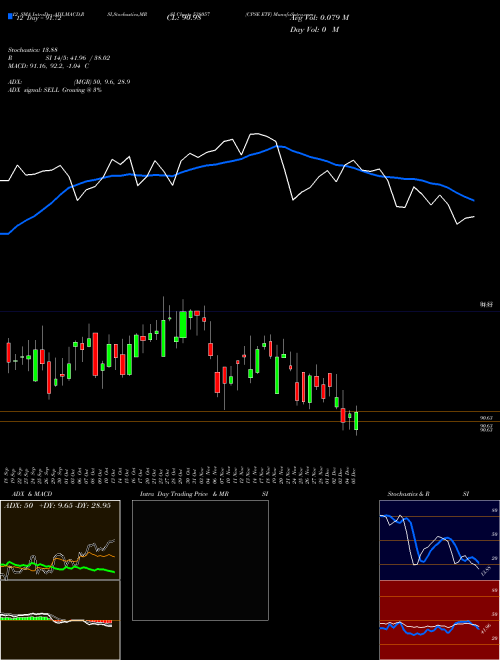The image size is (500, 660).
Task: Click the tall green candle near the price peak
Action: (183, 325)
